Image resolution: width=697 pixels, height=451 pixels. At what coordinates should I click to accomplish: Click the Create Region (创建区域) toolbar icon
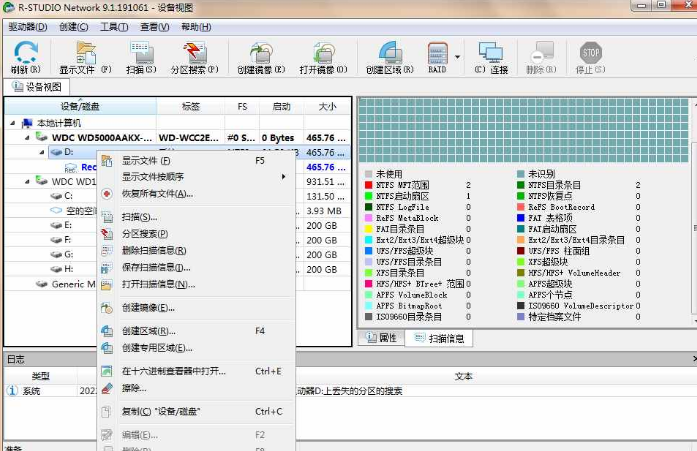390,57
